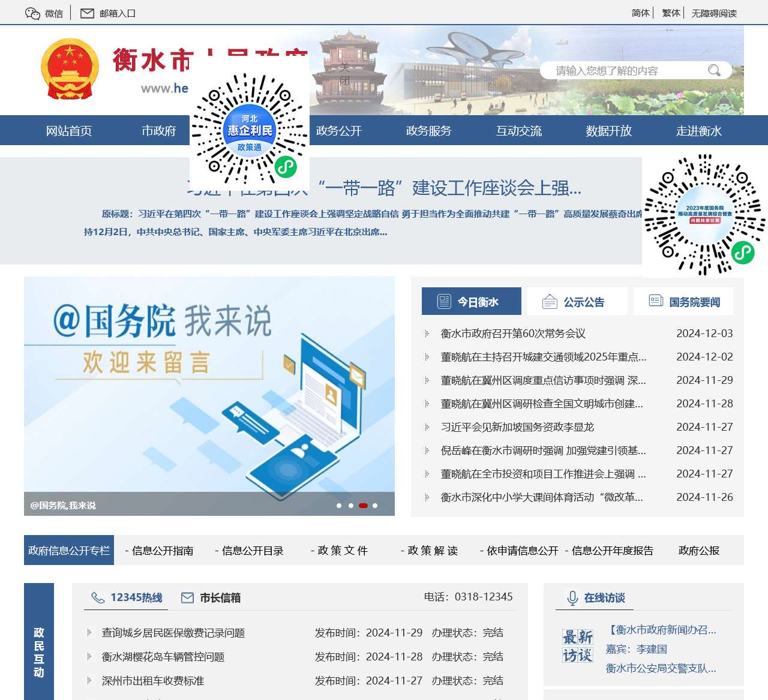Click the microphone icon beside 在线访谈
The width and height of the screenshot is (768, 700).
tap(572, 598)
